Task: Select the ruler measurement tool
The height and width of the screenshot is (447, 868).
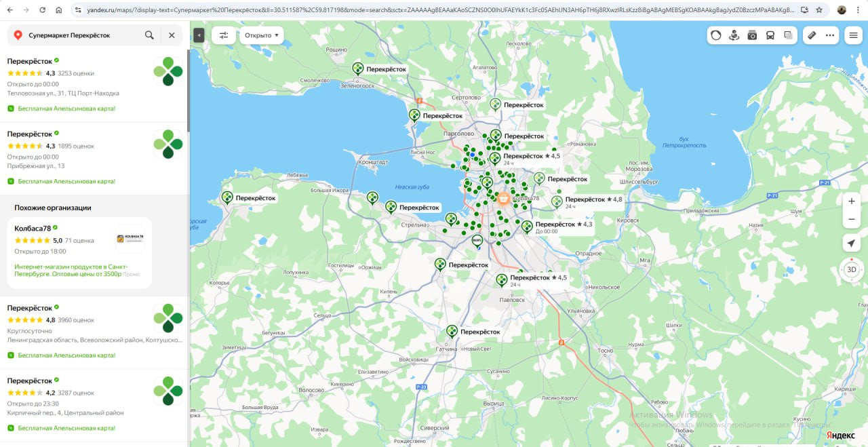Action: (x=812, y=35)
